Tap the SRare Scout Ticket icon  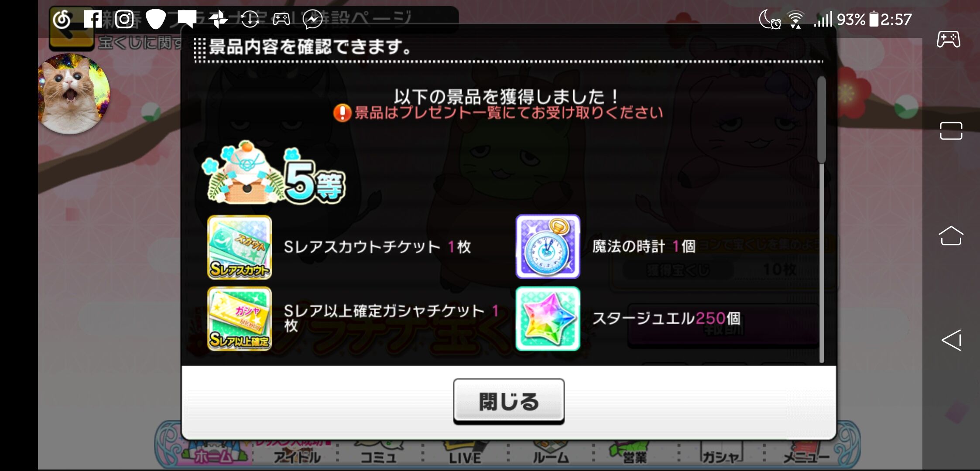pos(240,247)
